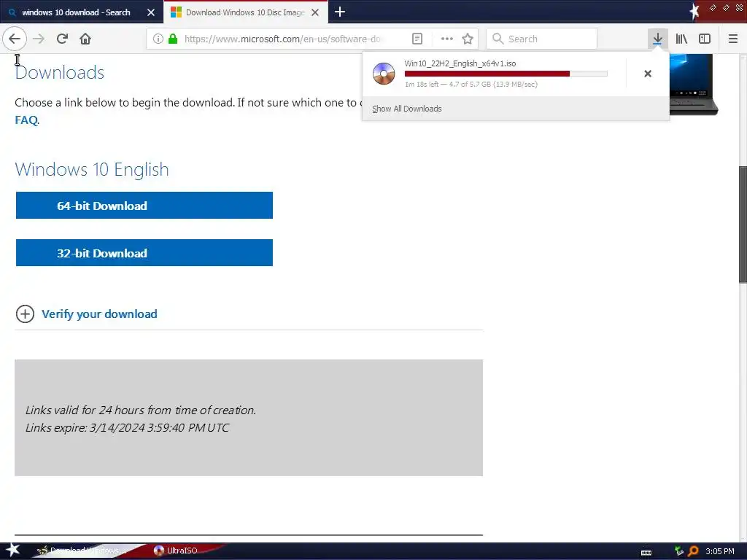Click the 64-bit Download button
The image size is (747, 560).
(x=144, y=205)
